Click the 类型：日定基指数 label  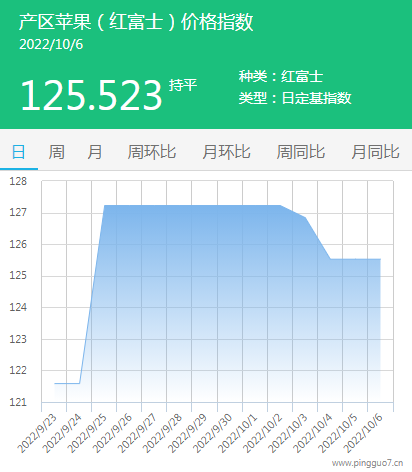click(x=295, y=98)
